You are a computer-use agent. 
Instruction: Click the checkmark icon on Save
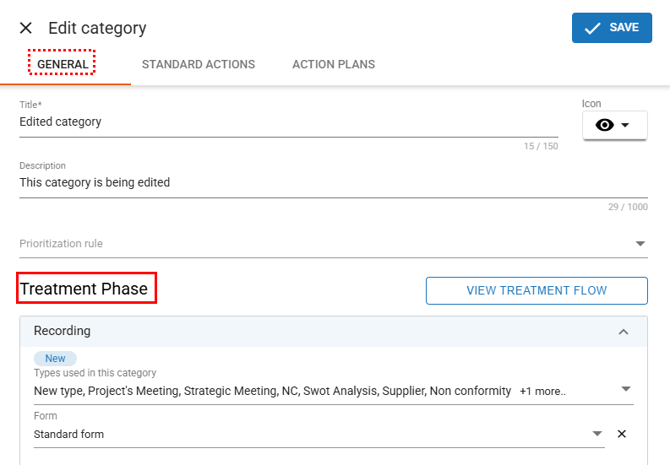coord(592,28)
